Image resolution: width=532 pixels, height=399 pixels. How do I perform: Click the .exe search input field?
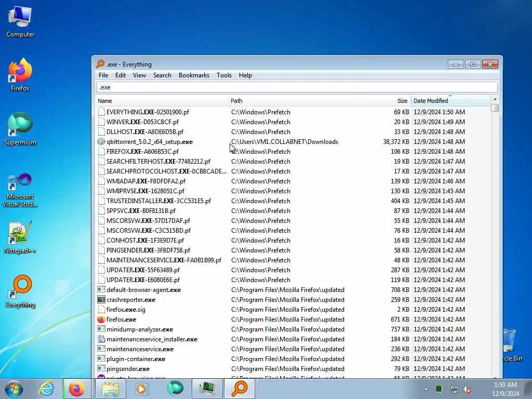click(297, 87)
